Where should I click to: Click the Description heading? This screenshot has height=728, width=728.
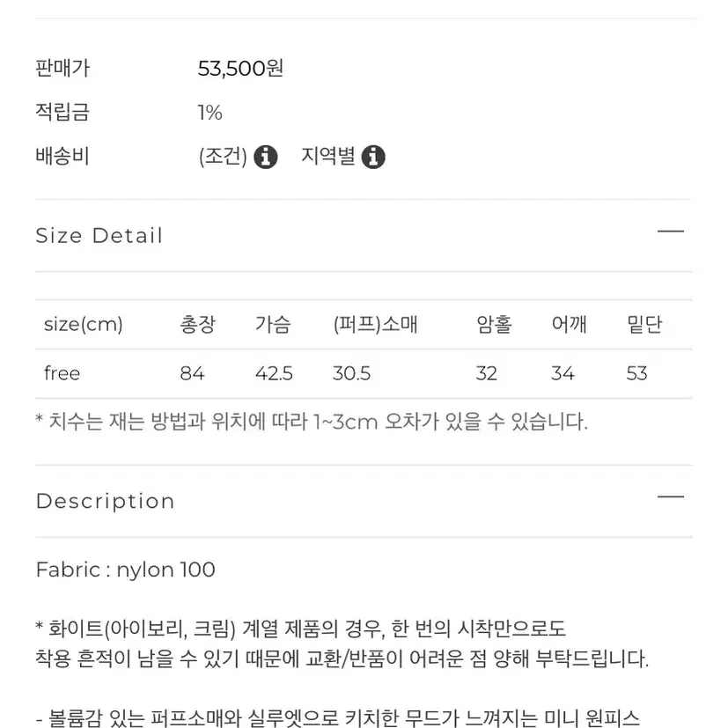tap(106, 501)
